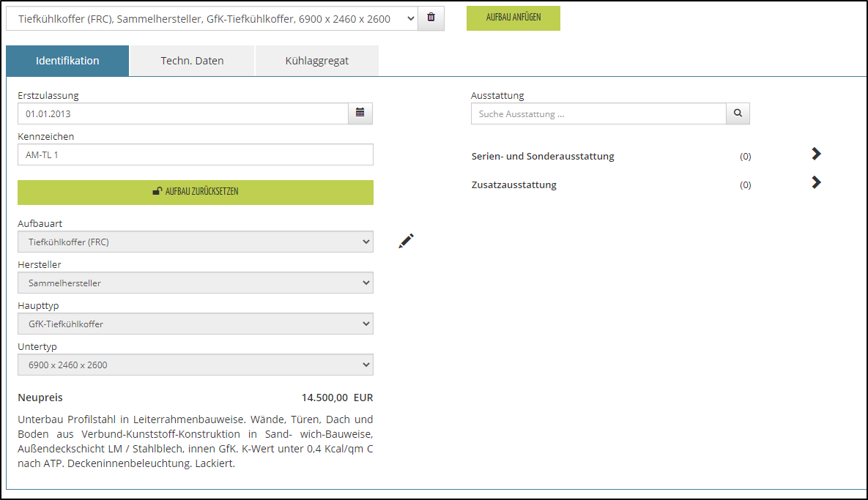Click the pencil edit icon

tap(407, 241)
